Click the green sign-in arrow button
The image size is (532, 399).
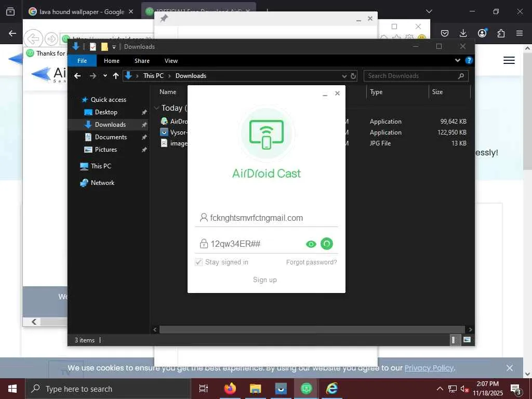click(x=326, y=244)
